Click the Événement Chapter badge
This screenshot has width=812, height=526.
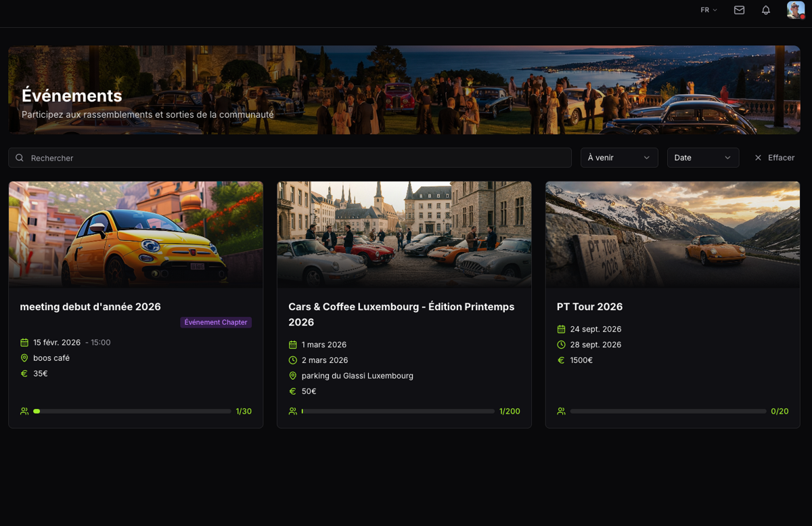[x=216, y=322]
